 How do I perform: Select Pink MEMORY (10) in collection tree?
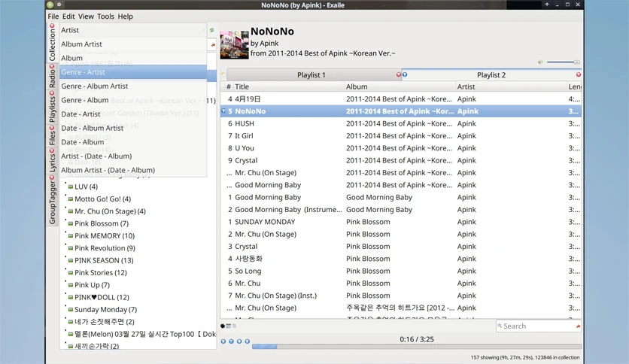pyautogui.click(x=105, y=235)
